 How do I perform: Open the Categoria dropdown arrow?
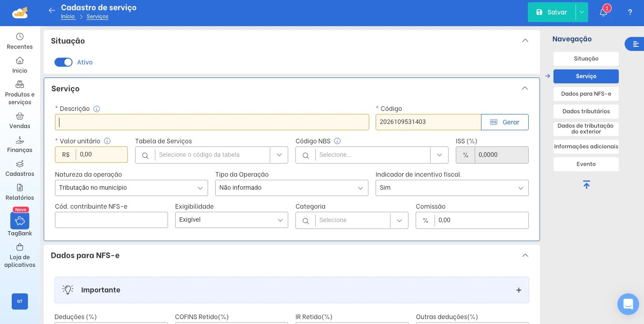pos(399,220)
